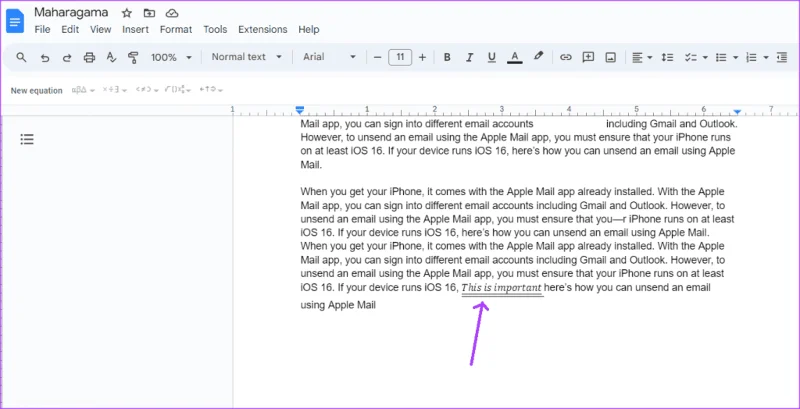Toggle bold formatting
This screenshot has width=800, height=409.
coord(447,57)
